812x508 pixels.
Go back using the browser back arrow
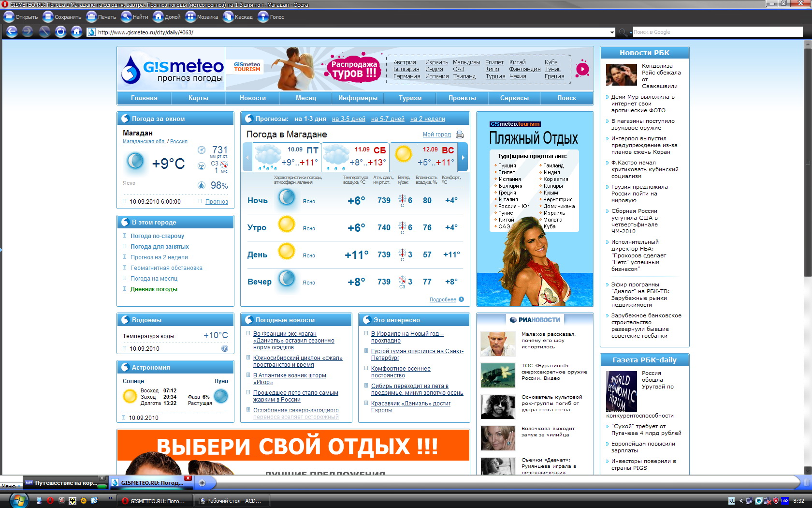12,32
